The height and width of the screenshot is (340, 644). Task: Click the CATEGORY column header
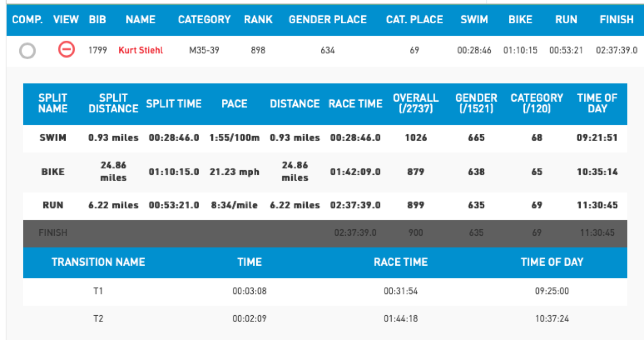pyautogui.click(x=204, y=20)
